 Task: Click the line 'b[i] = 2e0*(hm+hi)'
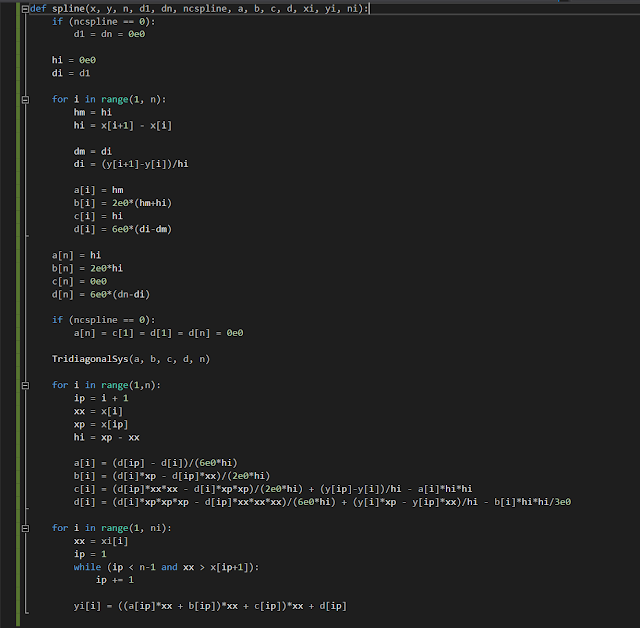click(x=123, y=203)
